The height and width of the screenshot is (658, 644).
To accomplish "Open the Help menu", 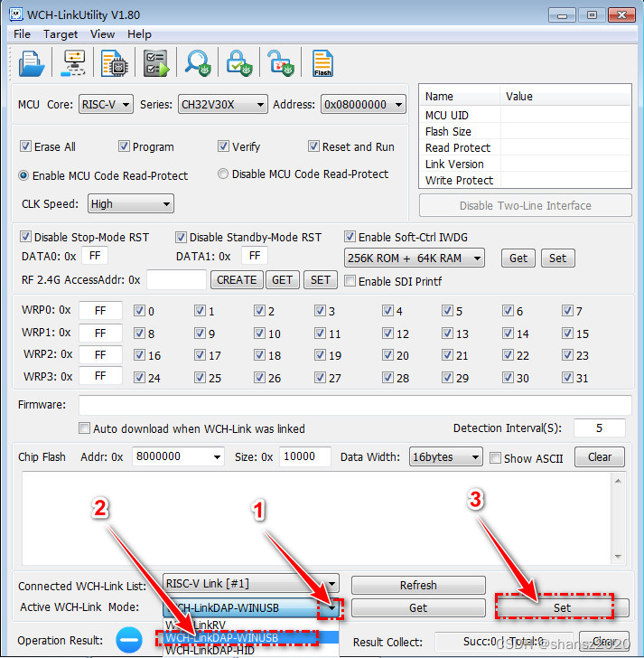I will click(x=139, y=34).
